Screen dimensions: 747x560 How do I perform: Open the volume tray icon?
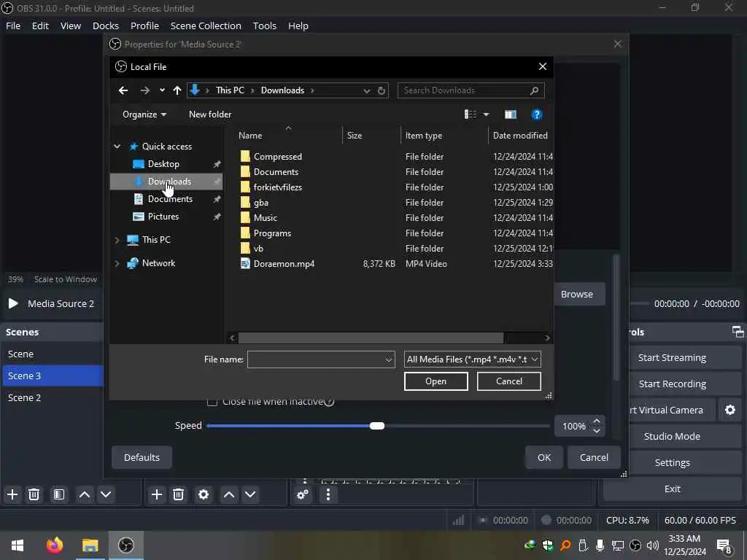pyautogui.click(x=653, y=545)
